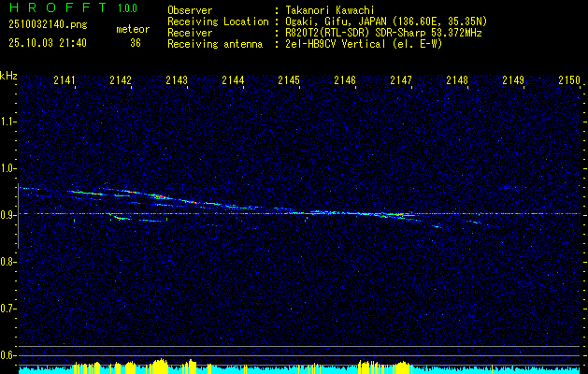This screenshot has height=374, width=588.
Task: Click frequency label 0.6
Action: 7,355
